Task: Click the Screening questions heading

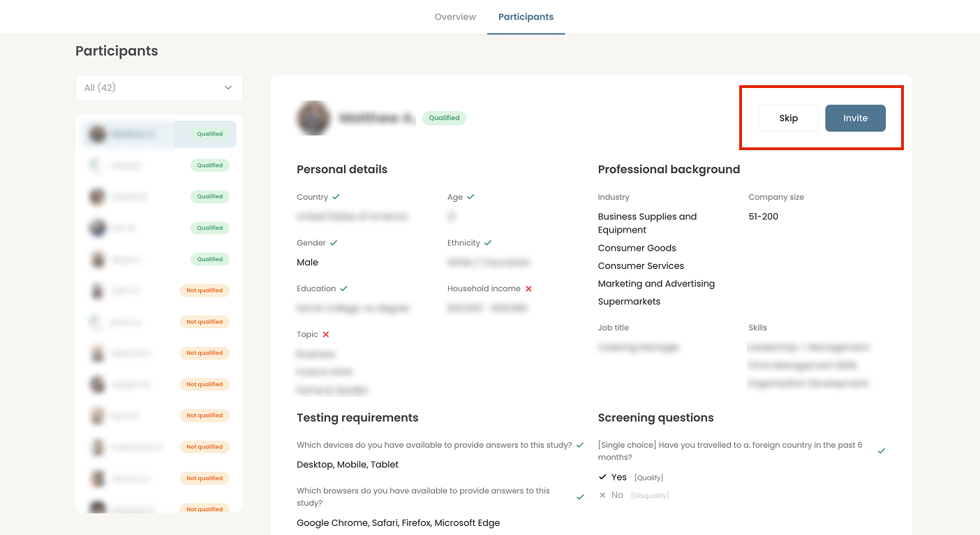Action: point(655,418)
